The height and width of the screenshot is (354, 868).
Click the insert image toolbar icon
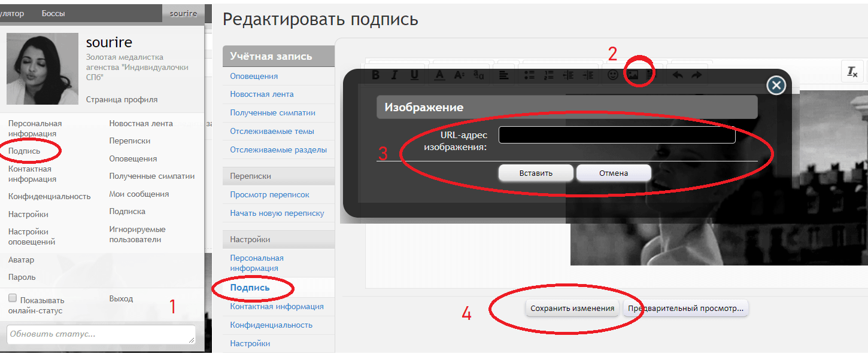632,75
